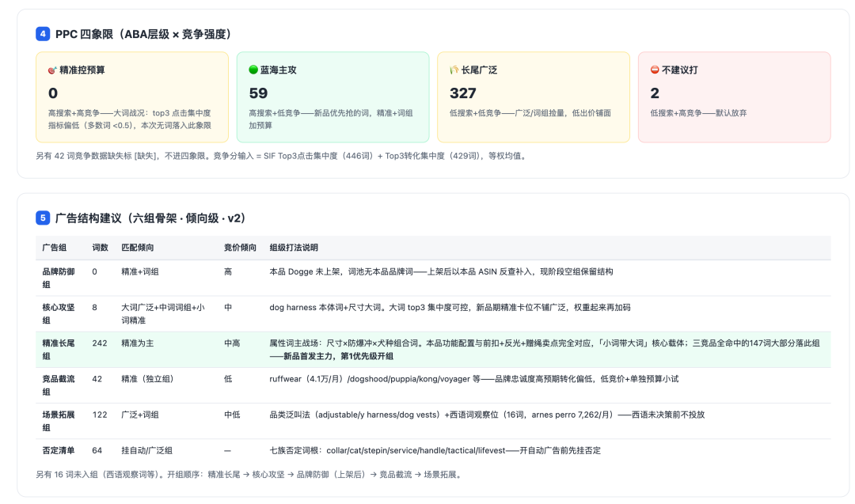Click the red no-entry icon beside 不建议打
This screenshot has height=504, width=855.
point(655,69)
